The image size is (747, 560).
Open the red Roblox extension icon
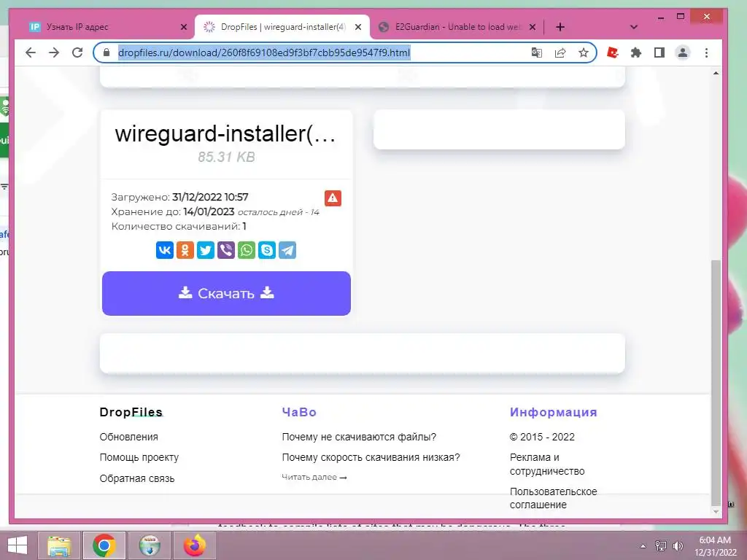tap(613, 52)
